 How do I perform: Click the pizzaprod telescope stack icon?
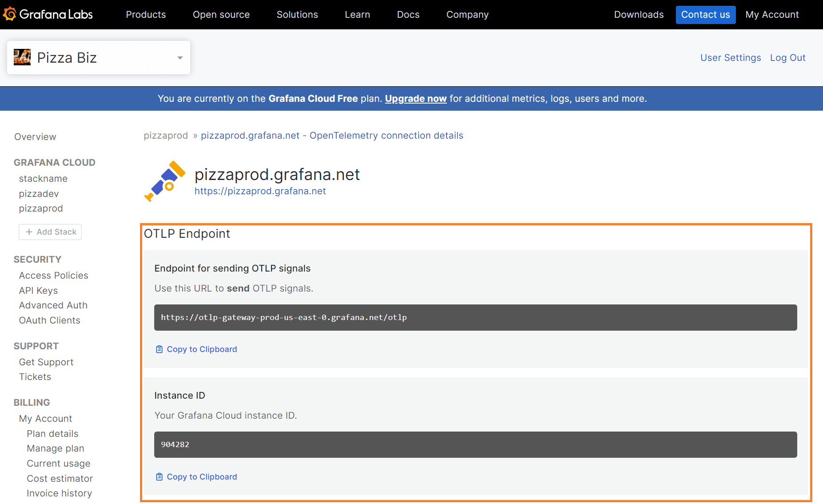164,181
